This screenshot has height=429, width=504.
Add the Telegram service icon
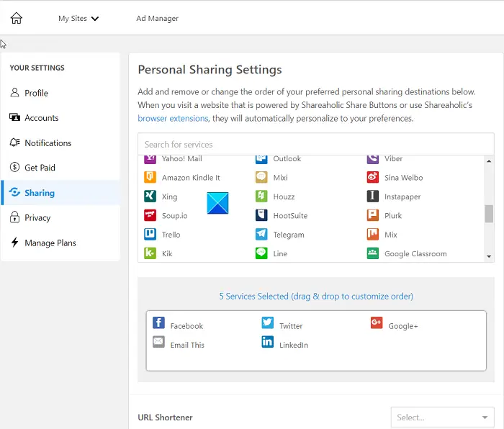[x=261, y=234]
